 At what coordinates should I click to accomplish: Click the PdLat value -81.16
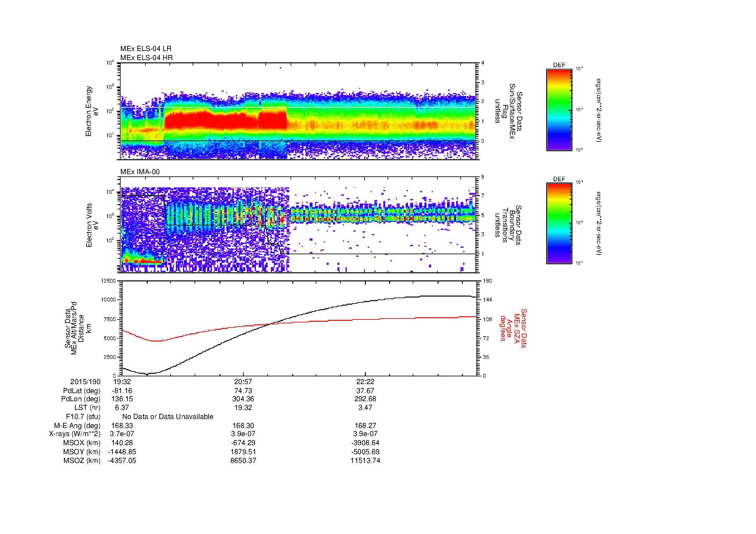tap(122, 391)
